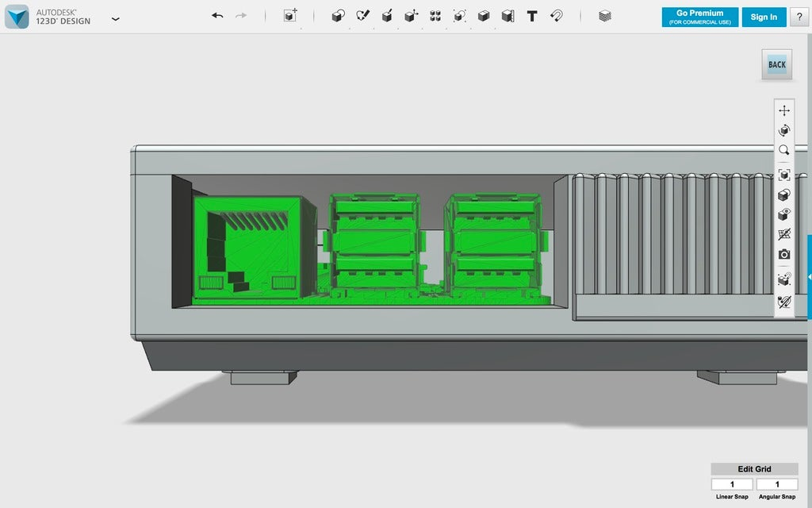Click Go Premium button

click(699, 17)
